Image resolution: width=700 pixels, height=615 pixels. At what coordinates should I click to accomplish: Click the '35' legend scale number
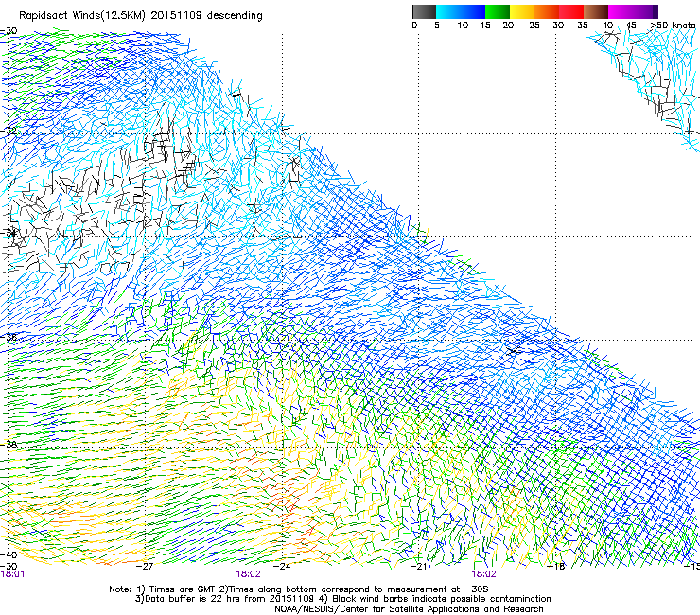[583, 26]
